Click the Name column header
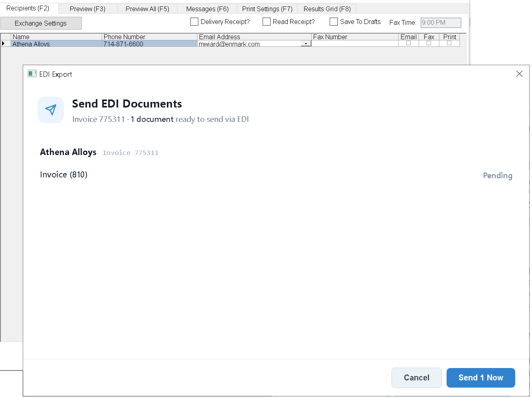The image size is (532, 398). coord(56,37)
